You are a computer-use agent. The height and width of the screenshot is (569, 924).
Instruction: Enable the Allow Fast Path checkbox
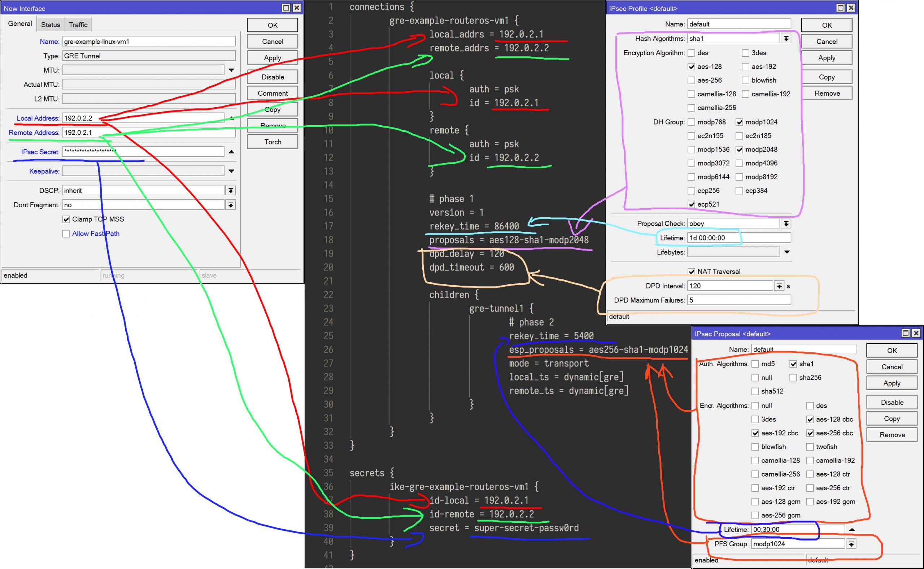(x=66, y=234)
